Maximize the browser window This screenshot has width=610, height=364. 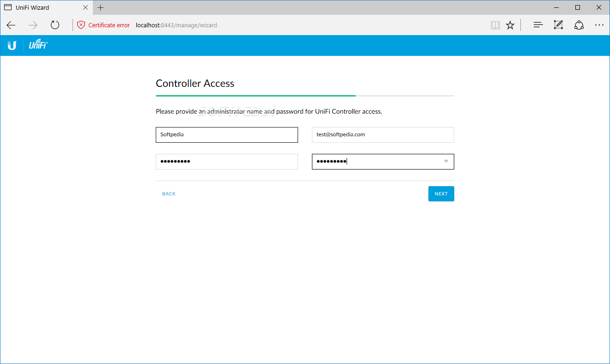point(578,7)
